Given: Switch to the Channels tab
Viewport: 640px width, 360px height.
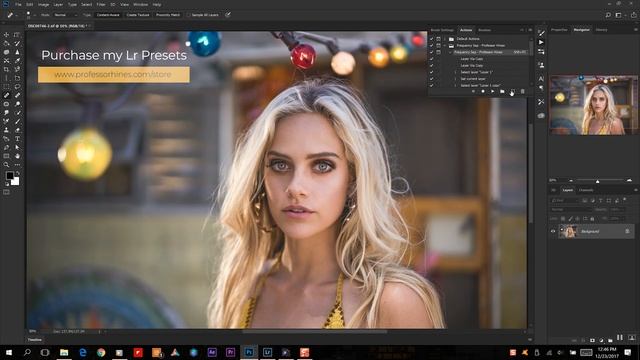Looking at the screenshot, I should (x=586, y=190).
